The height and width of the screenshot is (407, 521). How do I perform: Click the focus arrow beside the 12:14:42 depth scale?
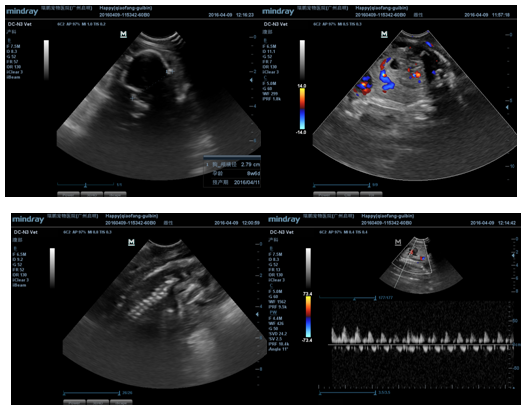pyautogui.click(x=513, y=255)
